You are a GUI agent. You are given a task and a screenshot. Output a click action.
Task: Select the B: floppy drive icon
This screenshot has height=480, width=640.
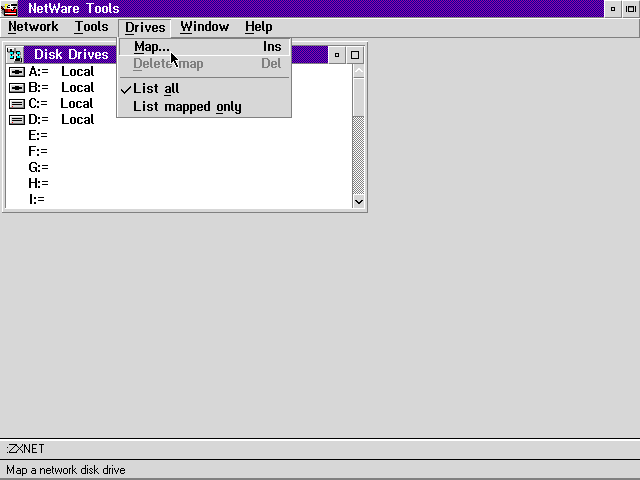click(17, 88)
